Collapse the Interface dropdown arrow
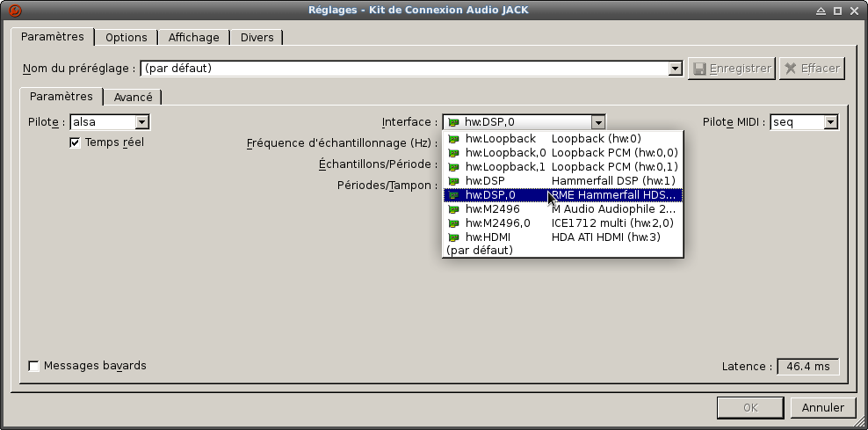Image resolution: width=868 pixels, height=430 pixels. 597,122
